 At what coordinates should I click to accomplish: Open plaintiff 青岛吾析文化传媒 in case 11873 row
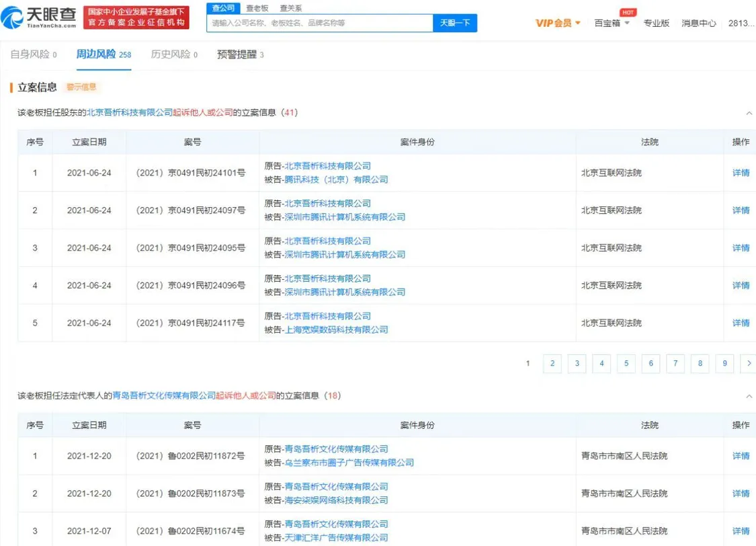[x=336, y=487]
